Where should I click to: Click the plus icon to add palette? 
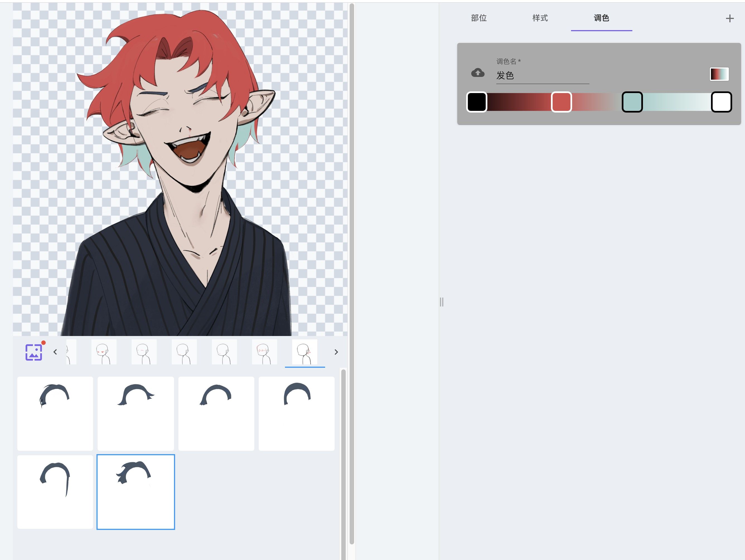(729, 18)
